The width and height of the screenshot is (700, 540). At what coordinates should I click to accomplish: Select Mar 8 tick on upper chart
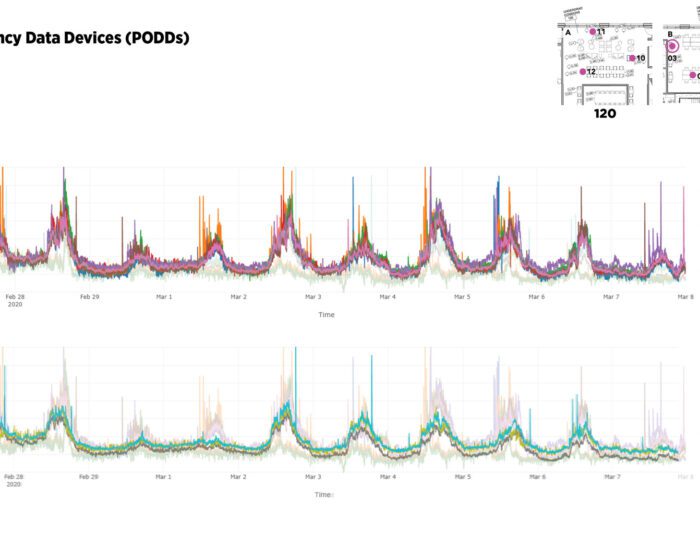[686, 297]
